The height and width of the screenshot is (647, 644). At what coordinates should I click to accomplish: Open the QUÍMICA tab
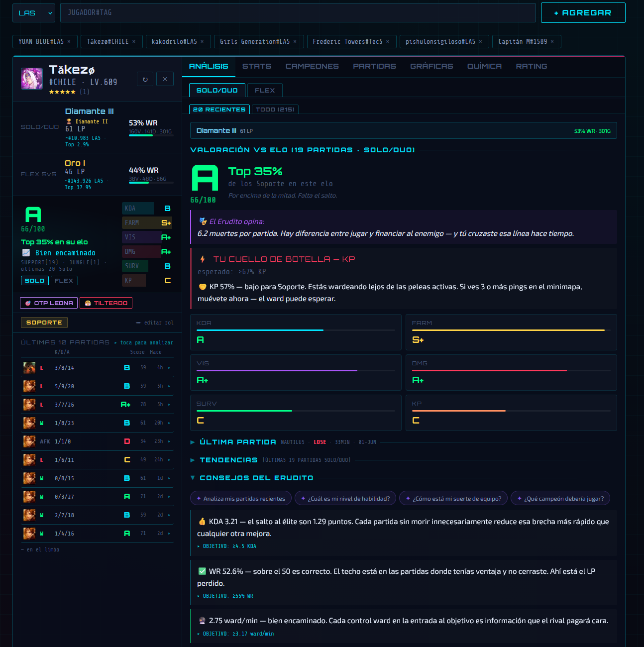pyautogui.click(x=484, y=66)
